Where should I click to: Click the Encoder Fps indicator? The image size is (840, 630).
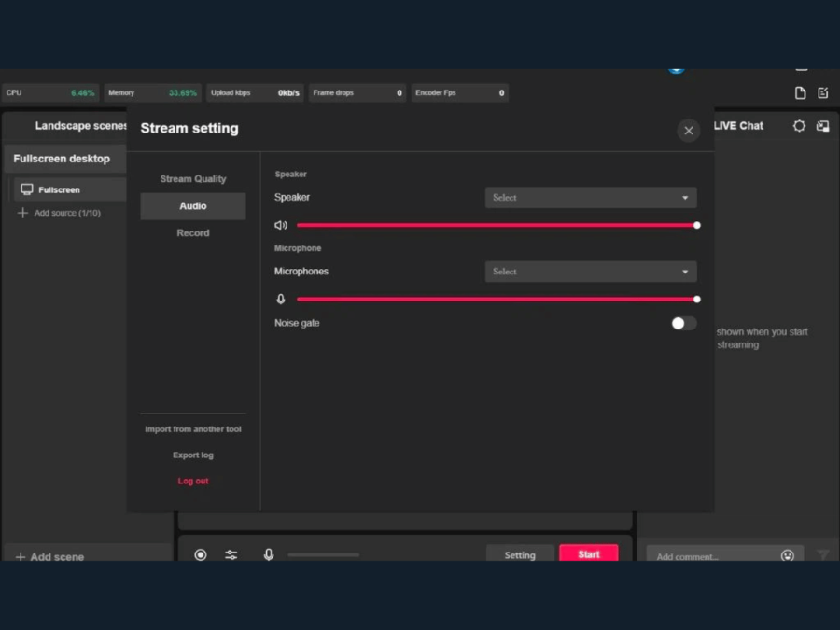click(x=459, y=92)
